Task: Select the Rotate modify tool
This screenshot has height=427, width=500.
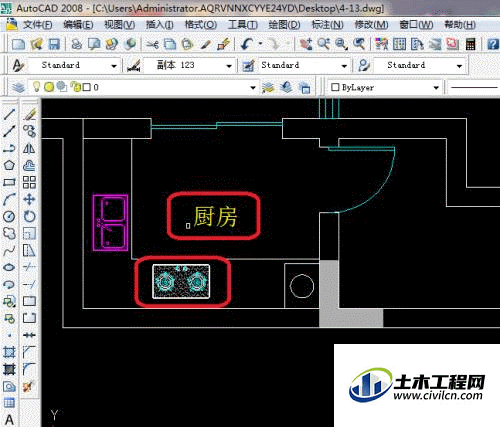Action: click(29, 216)
